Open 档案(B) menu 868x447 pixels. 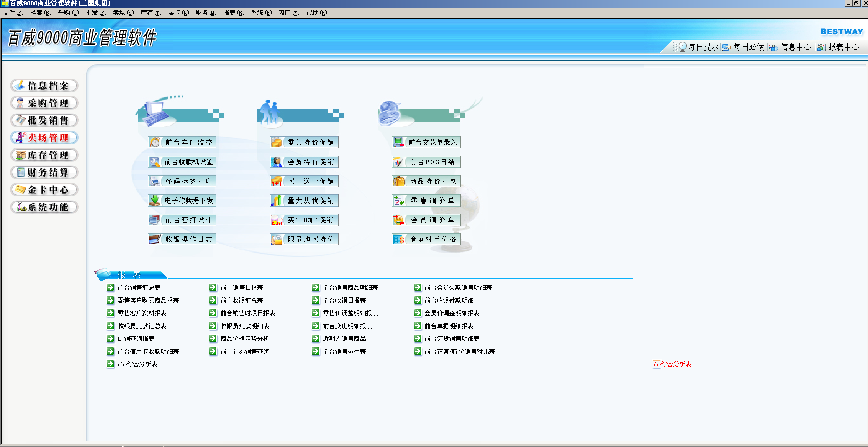pos(41,13)
